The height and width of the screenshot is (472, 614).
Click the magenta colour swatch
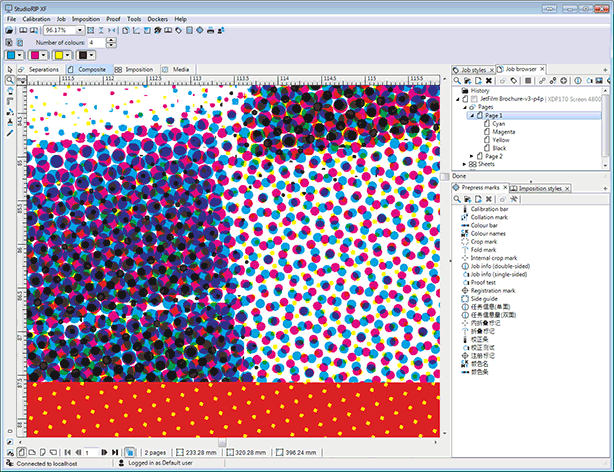click(35, 55)
